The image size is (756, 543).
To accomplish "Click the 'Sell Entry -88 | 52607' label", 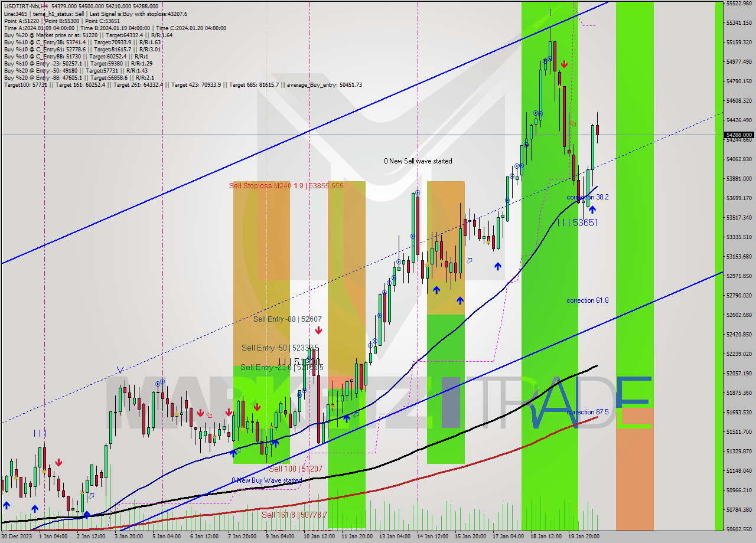I will point(288,319).
